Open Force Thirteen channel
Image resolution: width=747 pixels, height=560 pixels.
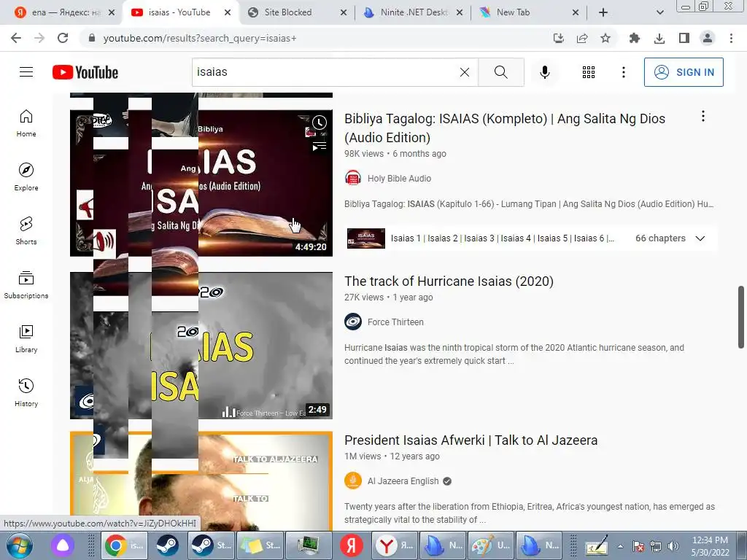pyautogui.click(x=395, y=322)
